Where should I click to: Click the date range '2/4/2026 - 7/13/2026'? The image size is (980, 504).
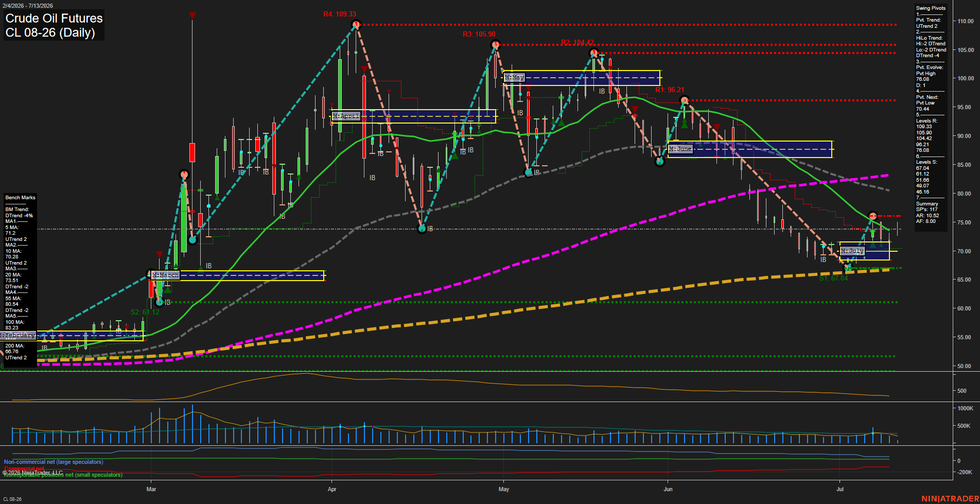[27, 6]
